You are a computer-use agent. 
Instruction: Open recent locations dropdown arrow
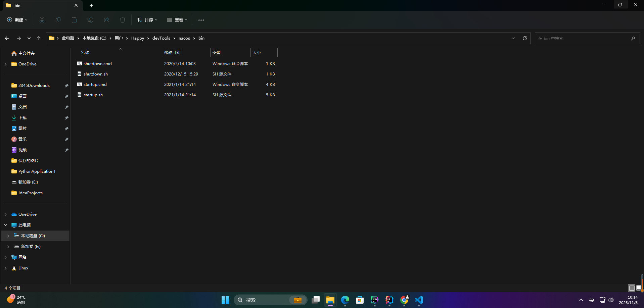(29, 38)
